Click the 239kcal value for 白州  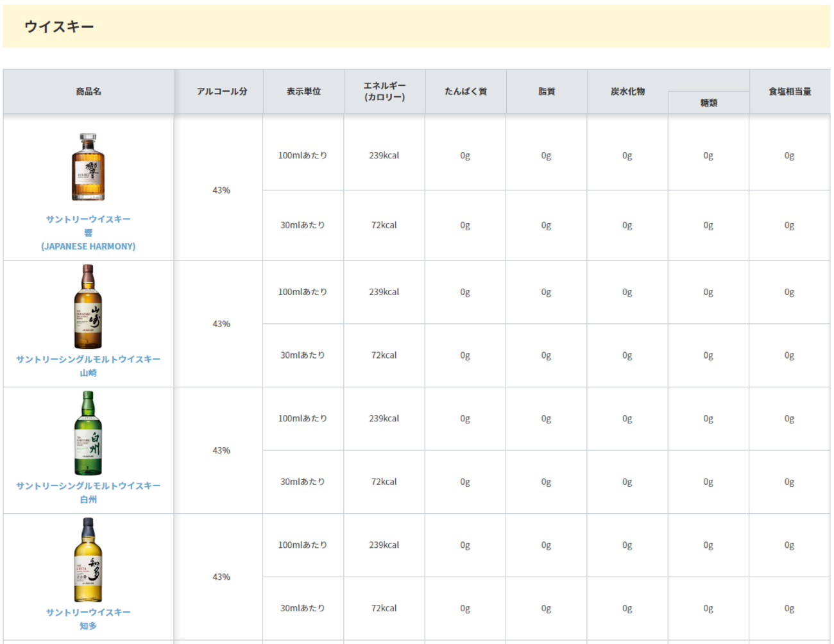coord(384,418)
